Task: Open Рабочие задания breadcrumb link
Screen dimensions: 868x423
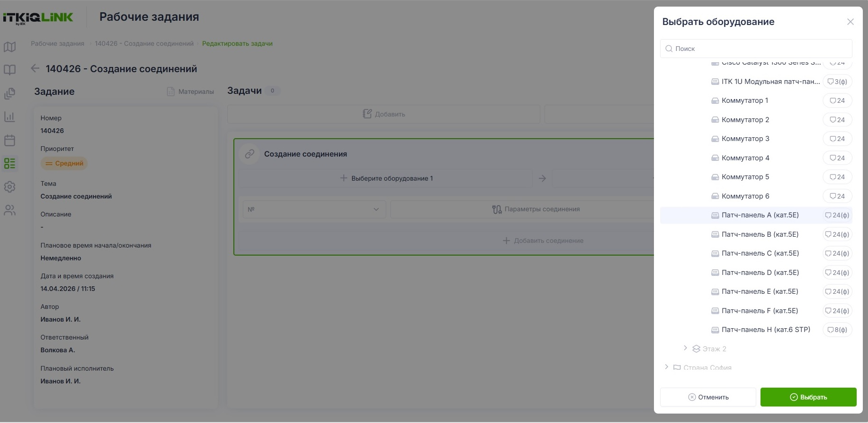Action: [58, 43]
